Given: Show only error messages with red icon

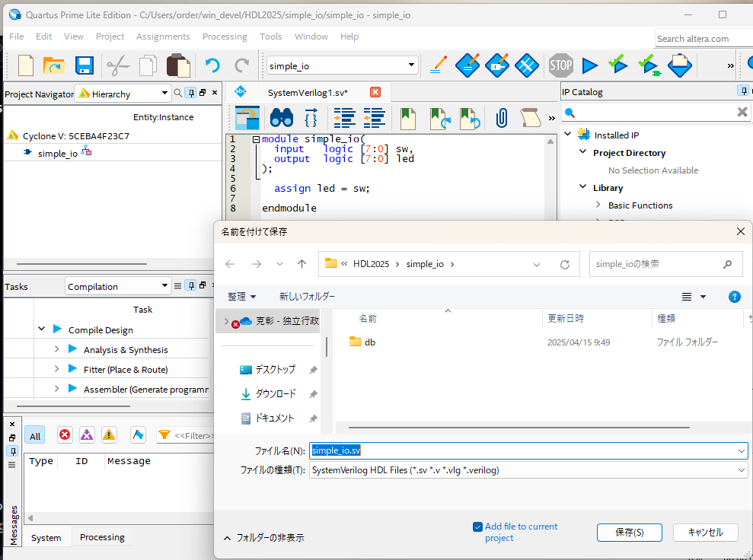Looking at the screenshot, I should pyautogui.click(x=65, y=435).
